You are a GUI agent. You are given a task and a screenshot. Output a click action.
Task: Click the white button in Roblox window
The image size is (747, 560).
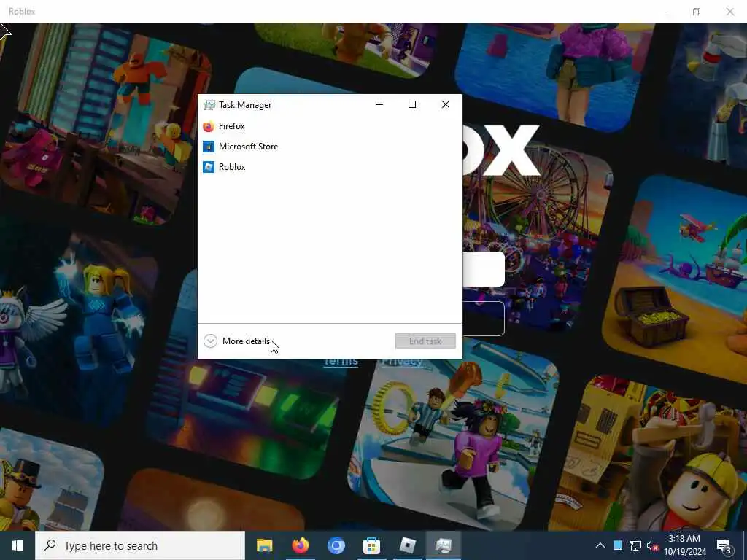[484, 269]
